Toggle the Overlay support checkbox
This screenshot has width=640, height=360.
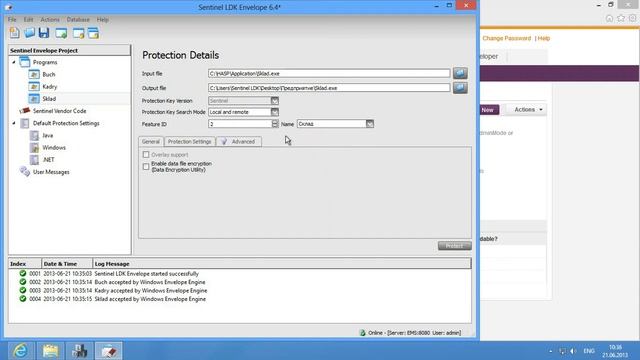click(146, 155)
